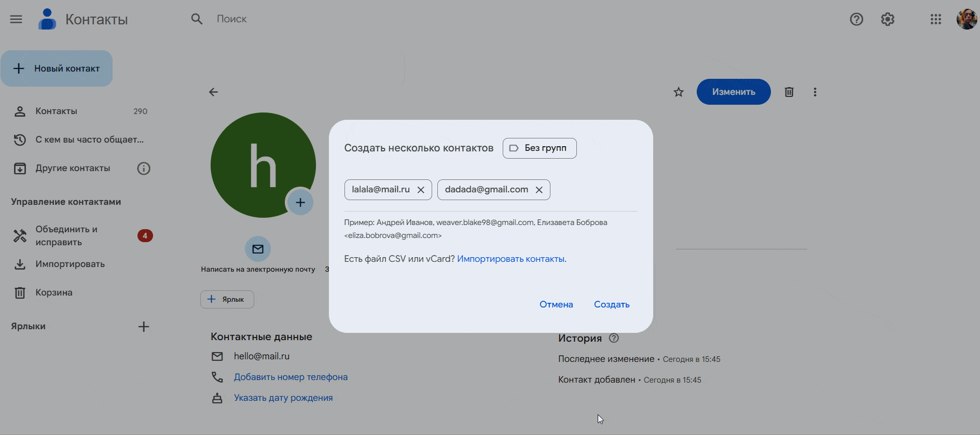
Task: Click the Изменить button
Action: coord(734,92)
